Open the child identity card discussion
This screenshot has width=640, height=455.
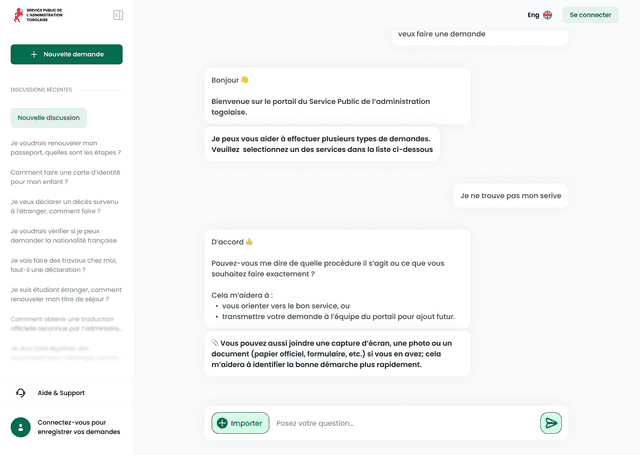pyautogui.click(x=65, y=177)
